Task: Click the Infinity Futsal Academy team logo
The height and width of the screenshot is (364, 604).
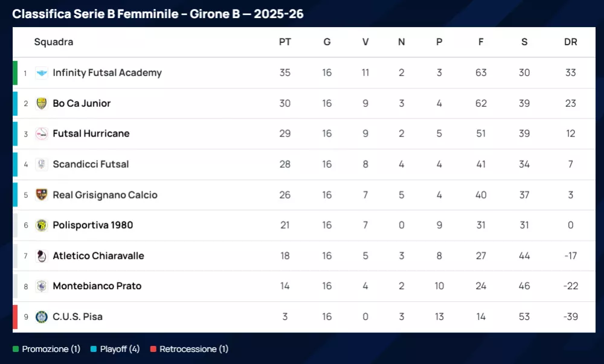Action: click(x=42, y=73)
